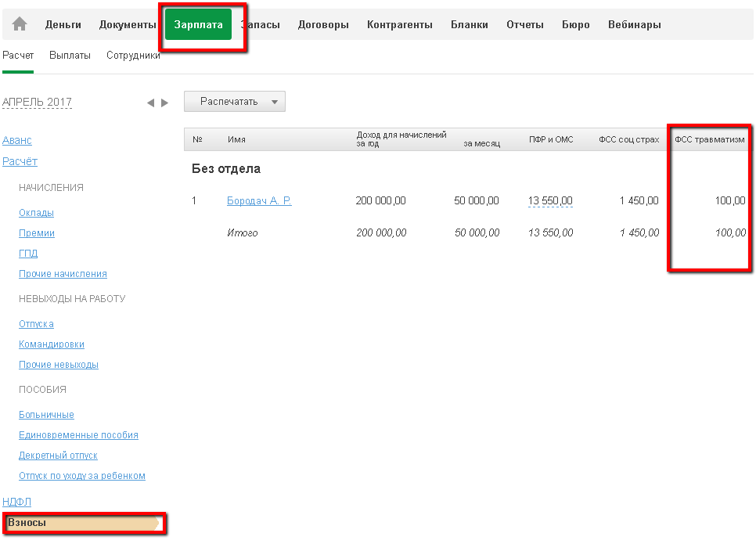Open the Вебинары menu

[634, 24]
